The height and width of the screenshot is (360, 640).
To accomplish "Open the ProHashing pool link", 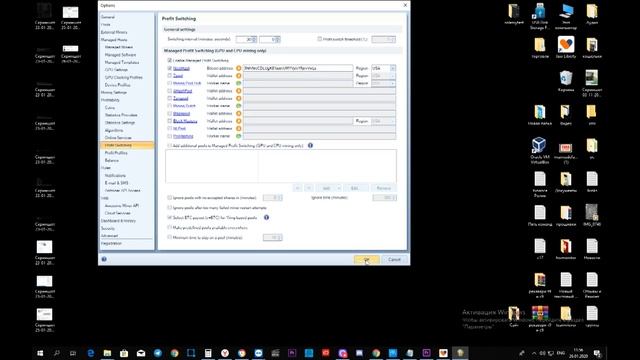I will tap(183, 136).
